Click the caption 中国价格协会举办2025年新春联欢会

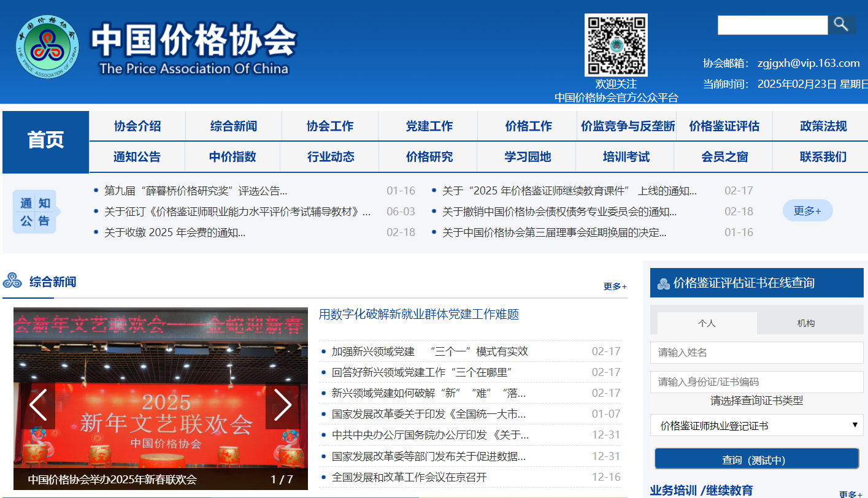pyautogui.click(x=112, y=480)
